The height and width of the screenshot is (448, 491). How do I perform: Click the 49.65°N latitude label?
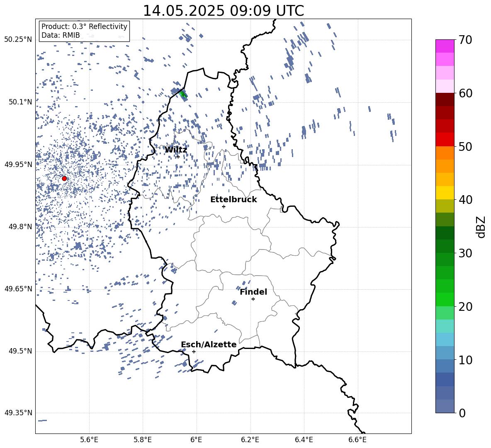pos(18,289)
